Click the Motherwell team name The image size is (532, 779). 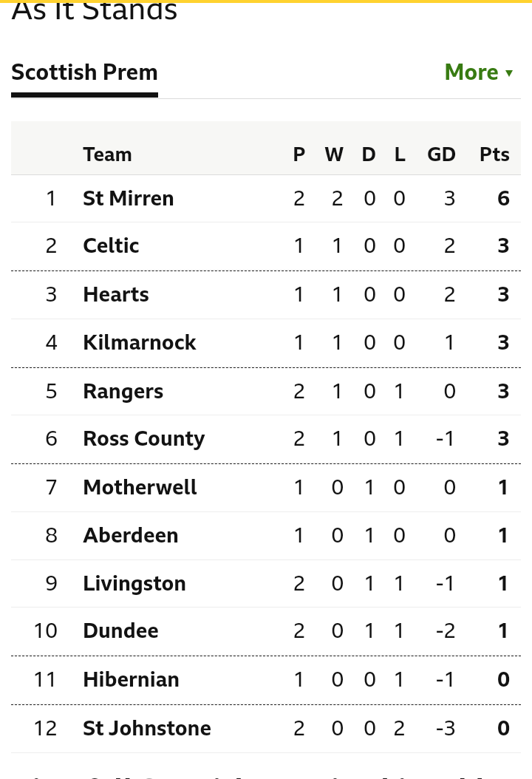tap(140, 487)
